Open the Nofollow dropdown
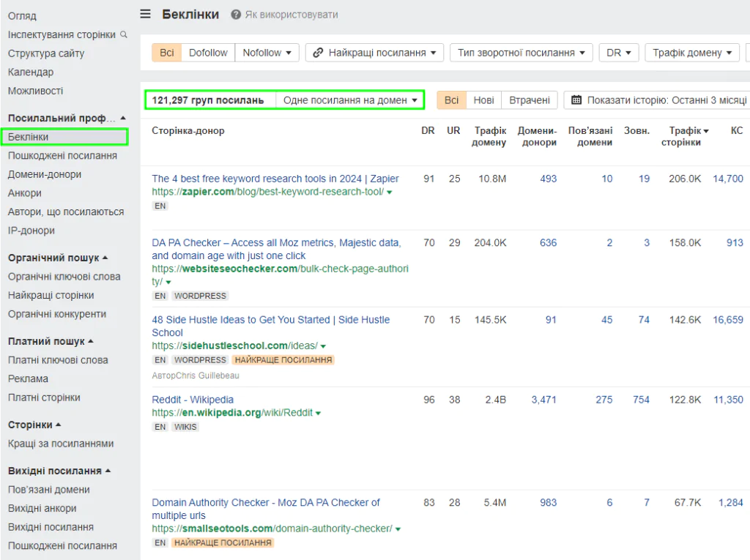The width and height of the screenshot is (750, 560). pyautogui.click(x=267, y=53)
